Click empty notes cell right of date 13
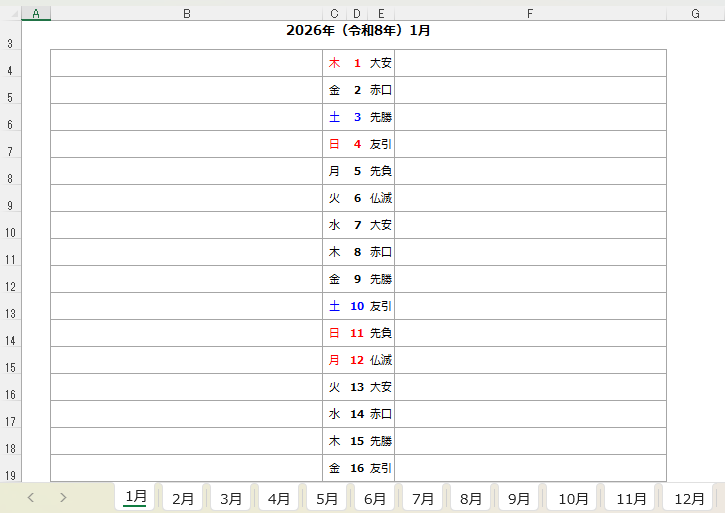The height and width of the screenshot is (513, 725). (x=530, y=387)
